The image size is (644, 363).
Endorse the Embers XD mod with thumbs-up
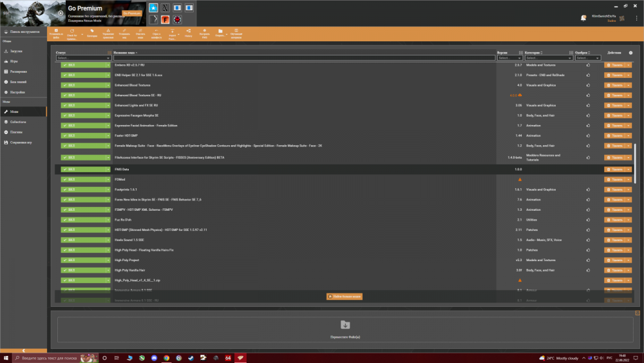[x=588, y=65]
